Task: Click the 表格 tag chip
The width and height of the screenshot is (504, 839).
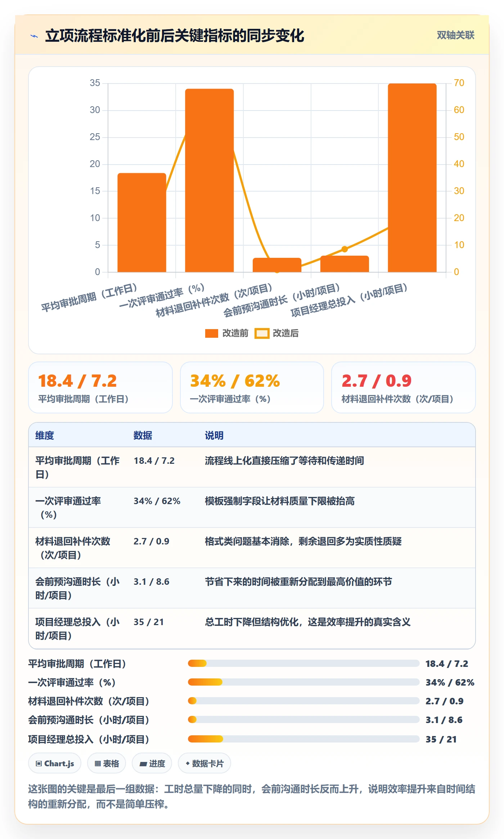Action: click(107, 763)
